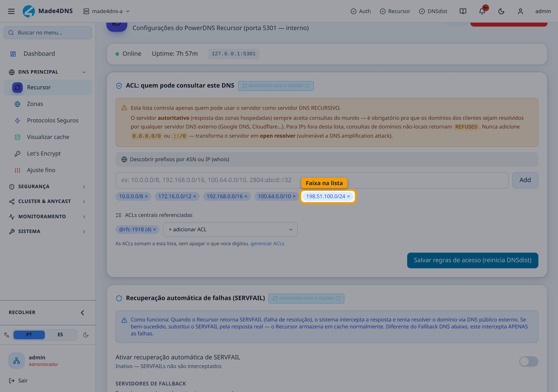Click the Sair logout icon
Screen dimensions: 558x392
click(x=12, y=381)
